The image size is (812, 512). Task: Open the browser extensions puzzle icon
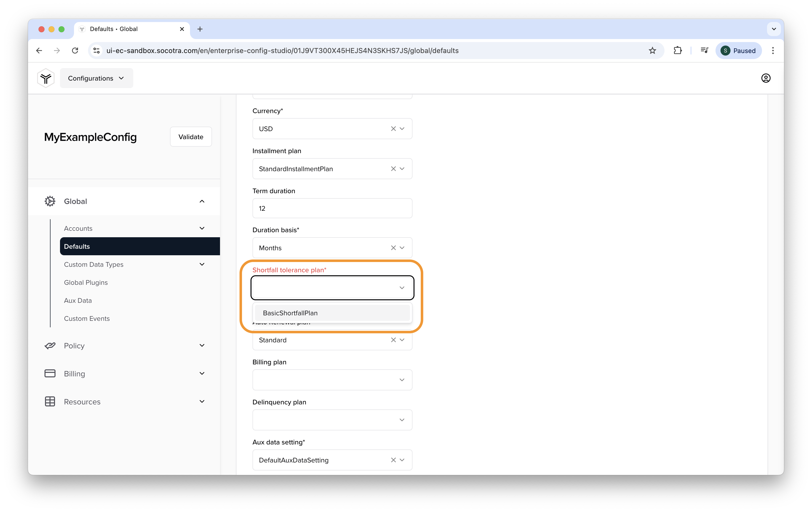(677, 51)
